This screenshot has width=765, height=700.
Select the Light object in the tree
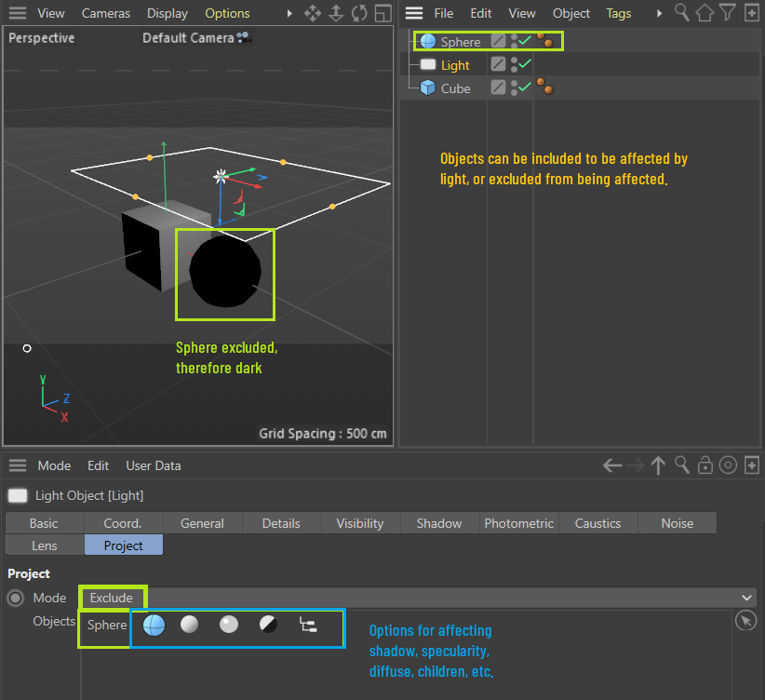[455, 65]
